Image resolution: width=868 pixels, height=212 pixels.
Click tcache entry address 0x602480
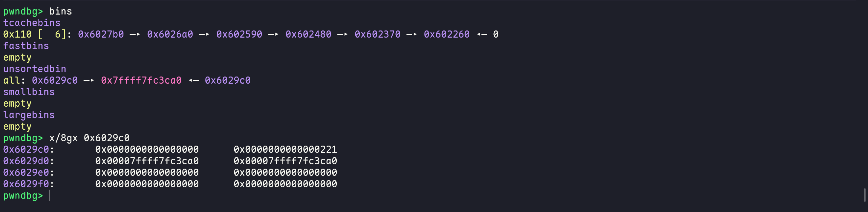click(308, 35)
